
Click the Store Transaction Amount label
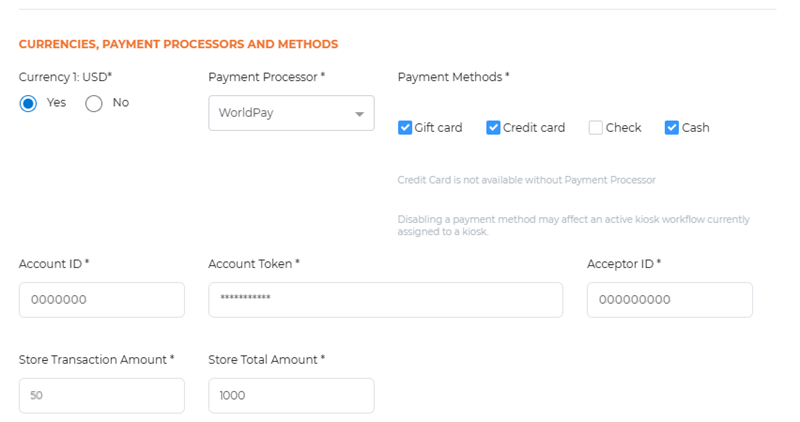pos(96,359)
